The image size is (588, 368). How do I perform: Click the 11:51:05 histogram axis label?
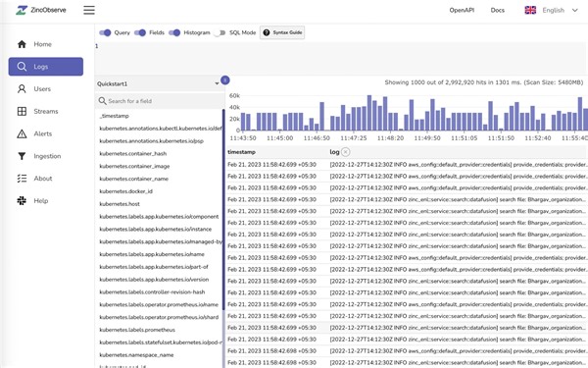pos(465,138)
